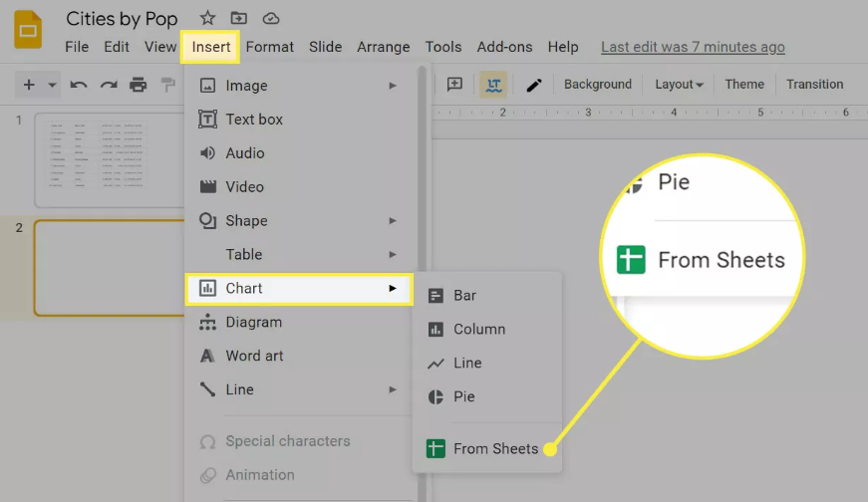This screenshot has height=502, width=868.
Task: Choose Image in Insert menu
Action: pos(299,86)
